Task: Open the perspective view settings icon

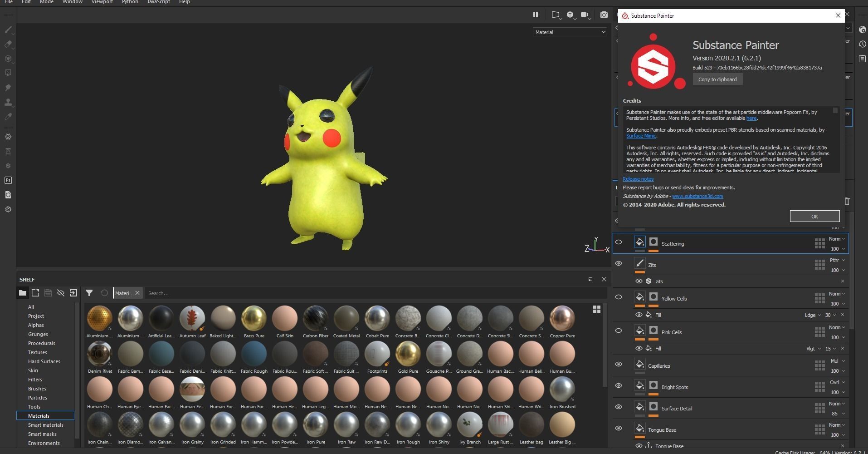Action: click(555, 15)
